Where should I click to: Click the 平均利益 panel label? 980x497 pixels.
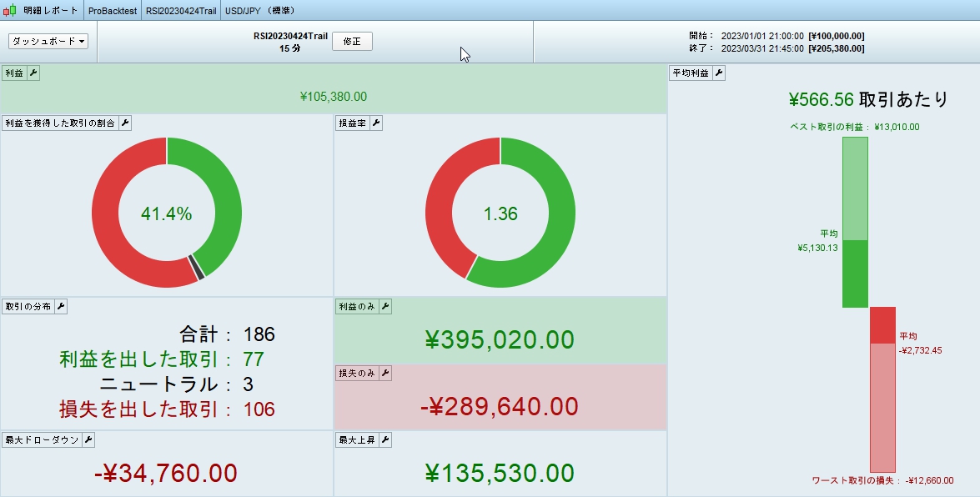[x=691, y=73]
